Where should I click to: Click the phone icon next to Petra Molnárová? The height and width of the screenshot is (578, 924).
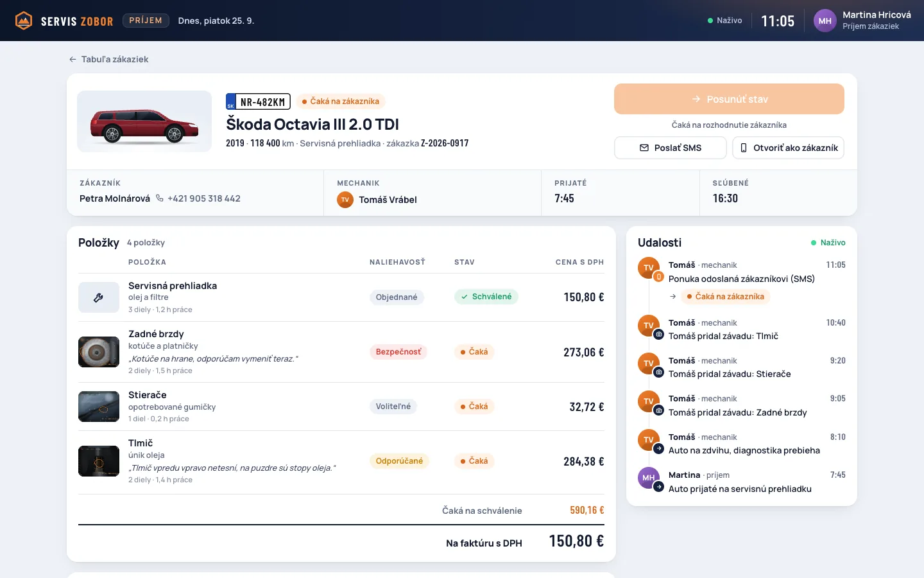tap(160, 198)
